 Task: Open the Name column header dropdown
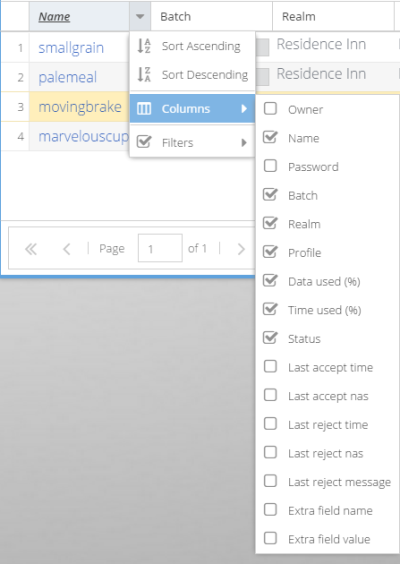140,17
